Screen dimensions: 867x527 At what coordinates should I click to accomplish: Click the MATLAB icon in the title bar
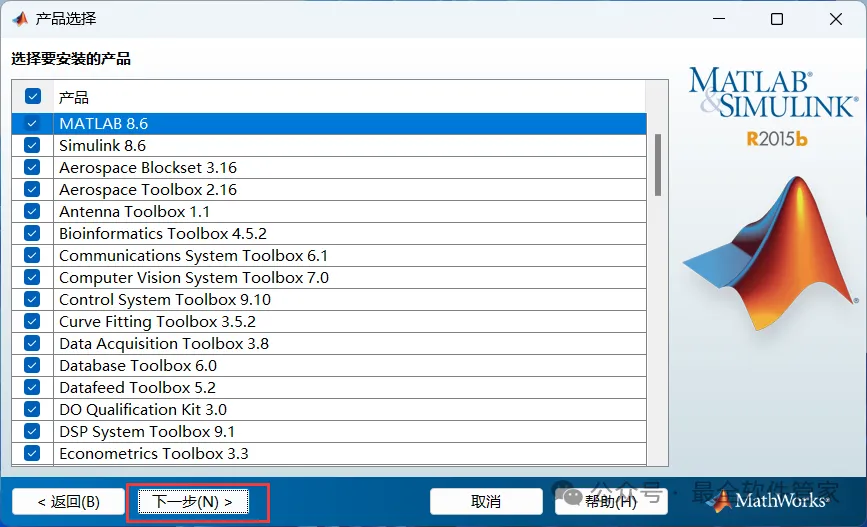click(x=20, y=19)
